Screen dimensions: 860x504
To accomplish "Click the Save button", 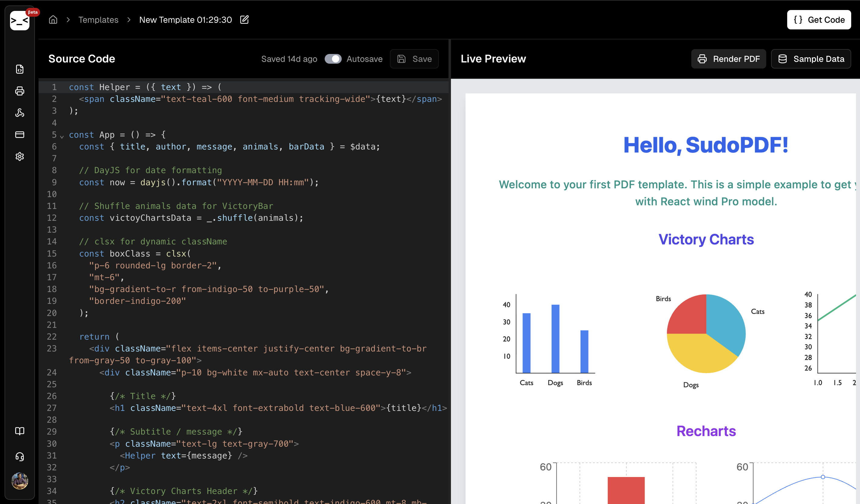I will pyautogui.click(x=414, y=59).
